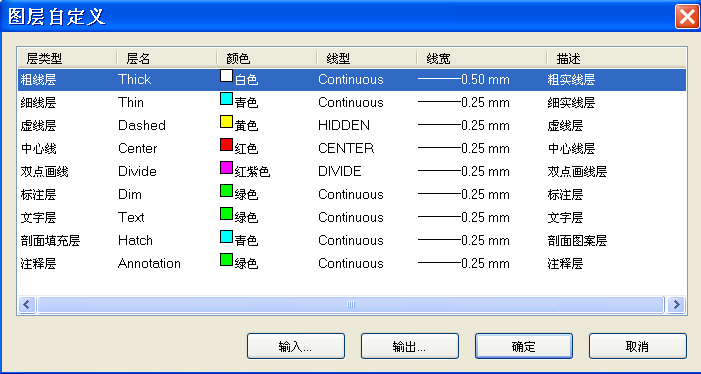Click the cyan swatch of Hatch layer
The height and width of the screenshot is (374, 701).
(226, 236)
